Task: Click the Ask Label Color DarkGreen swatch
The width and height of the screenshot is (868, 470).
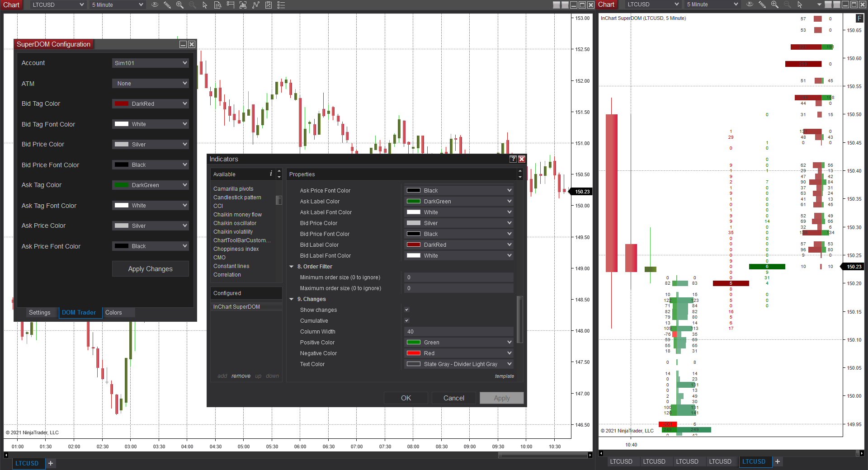Action: 414,202
